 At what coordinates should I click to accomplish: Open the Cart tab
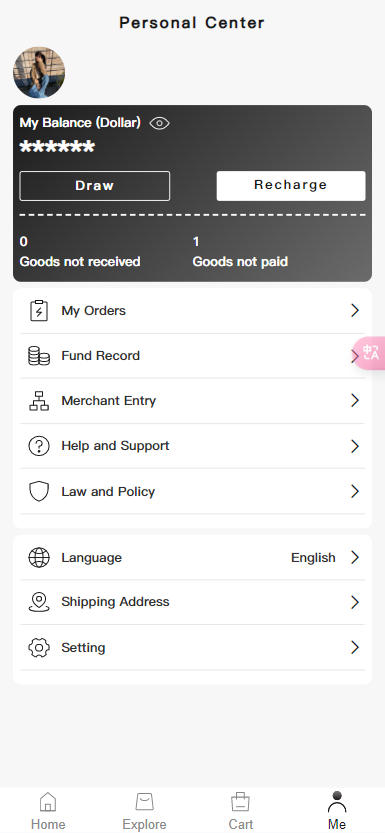point(241,811)
